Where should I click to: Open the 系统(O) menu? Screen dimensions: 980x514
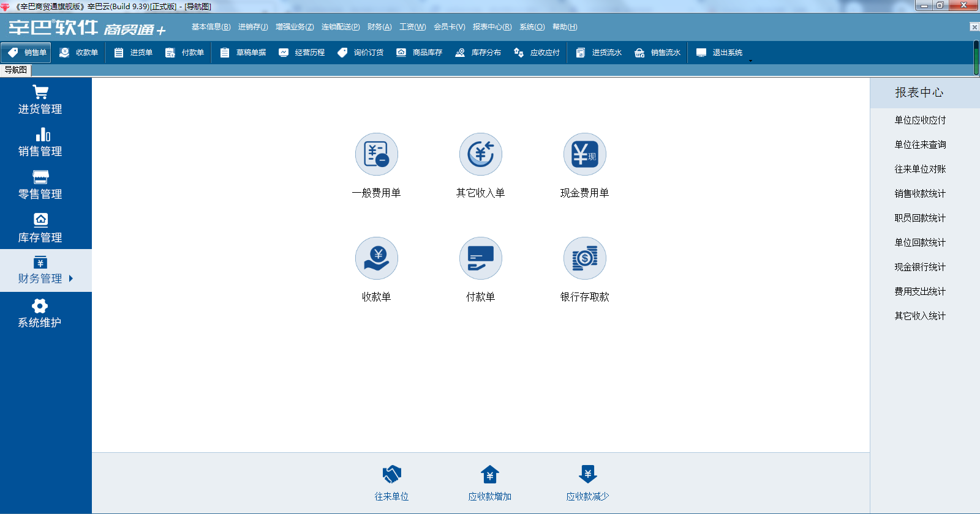(532, 27)
